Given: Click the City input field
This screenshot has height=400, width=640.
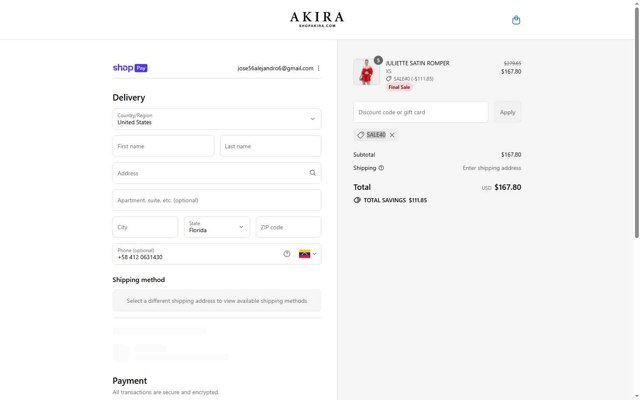Looking at the screenshot, I should tap(145, 227).
